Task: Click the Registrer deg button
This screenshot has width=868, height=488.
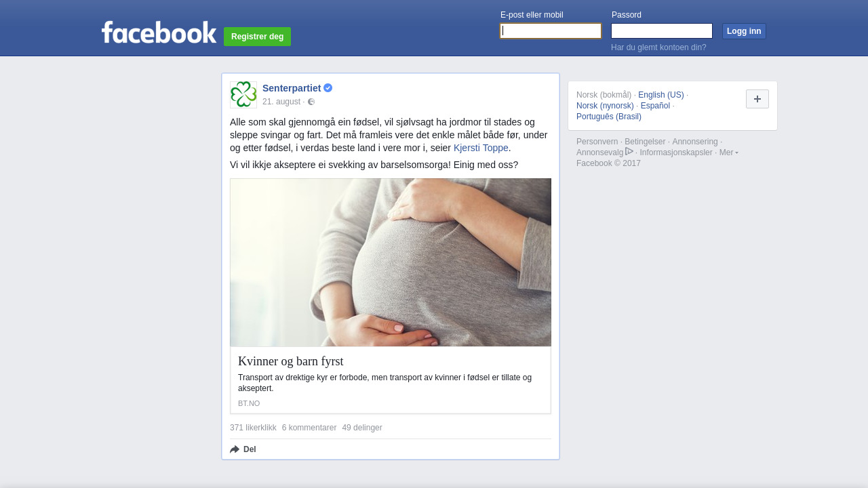Action: point(258,37)
